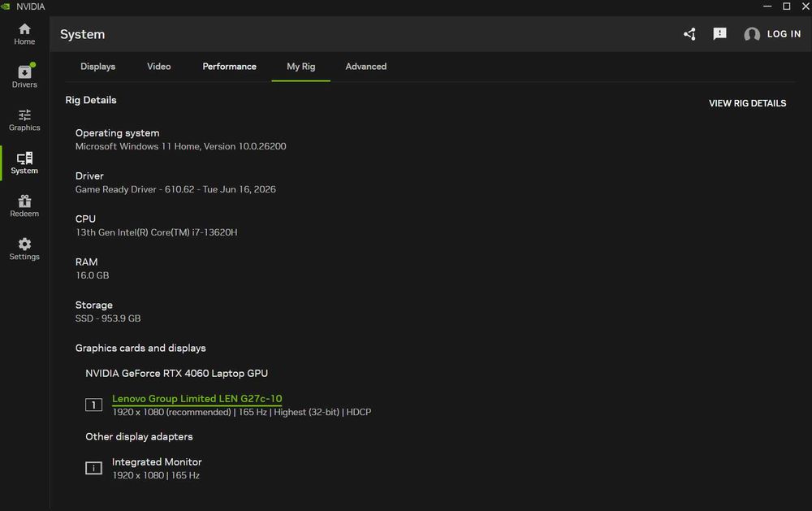Click Game Ready Driver 610.62 text
Screen dimensions: 812x511
coord(175,189)
